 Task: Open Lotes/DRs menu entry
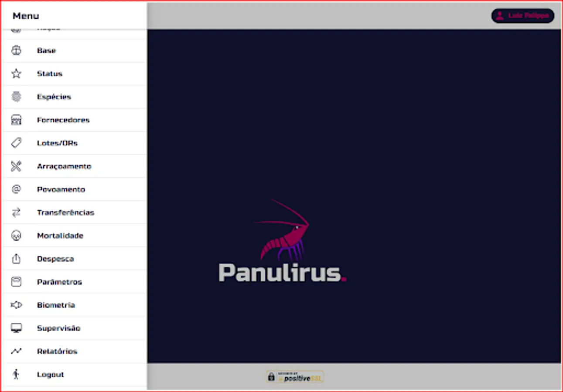(x=57, y=143)
